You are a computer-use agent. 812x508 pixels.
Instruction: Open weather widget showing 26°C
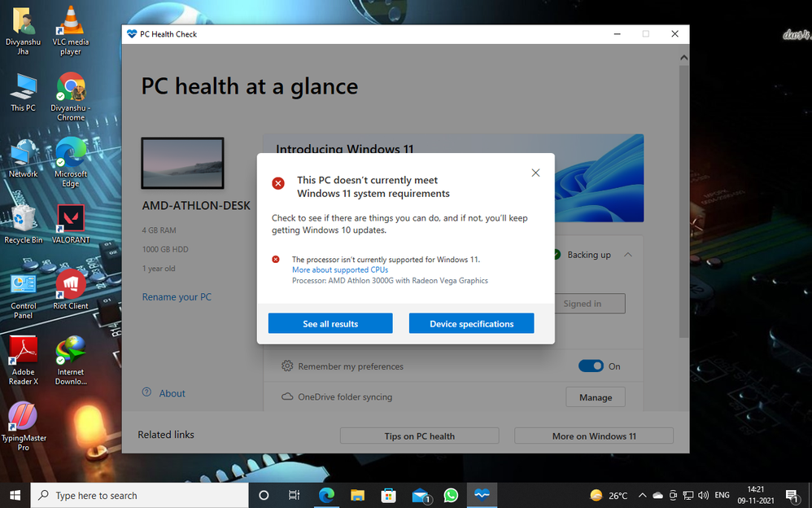609,495
